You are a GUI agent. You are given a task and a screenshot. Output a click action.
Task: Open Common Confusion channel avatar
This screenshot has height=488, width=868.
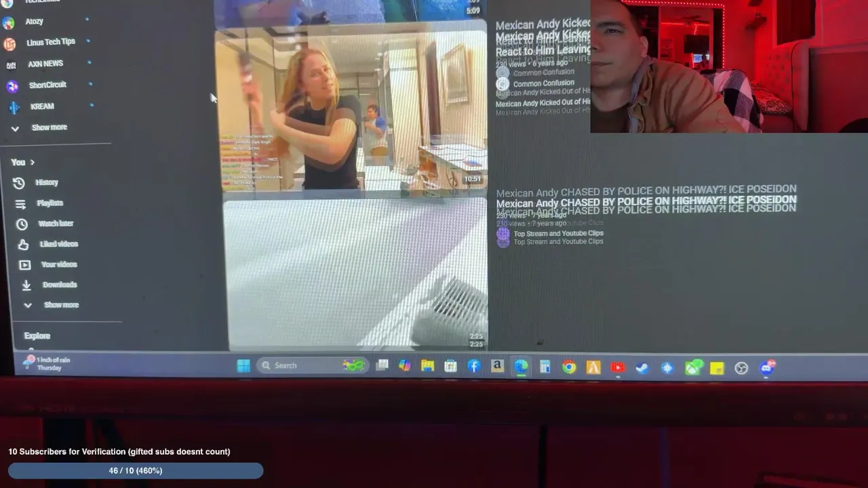[x=502, y=84]
